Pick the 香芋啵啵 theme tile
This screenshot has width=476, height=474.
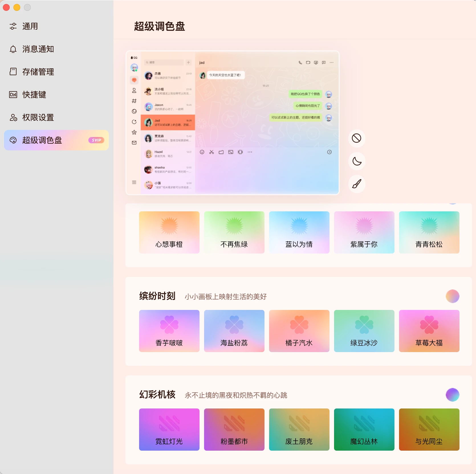[169, 331]
